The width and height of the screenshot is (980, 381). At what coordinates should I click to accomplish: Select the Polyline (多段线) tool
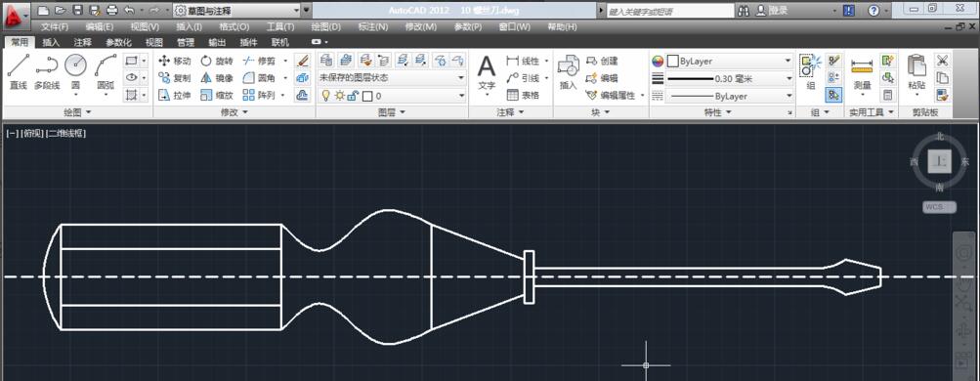(x=47, y=72)
